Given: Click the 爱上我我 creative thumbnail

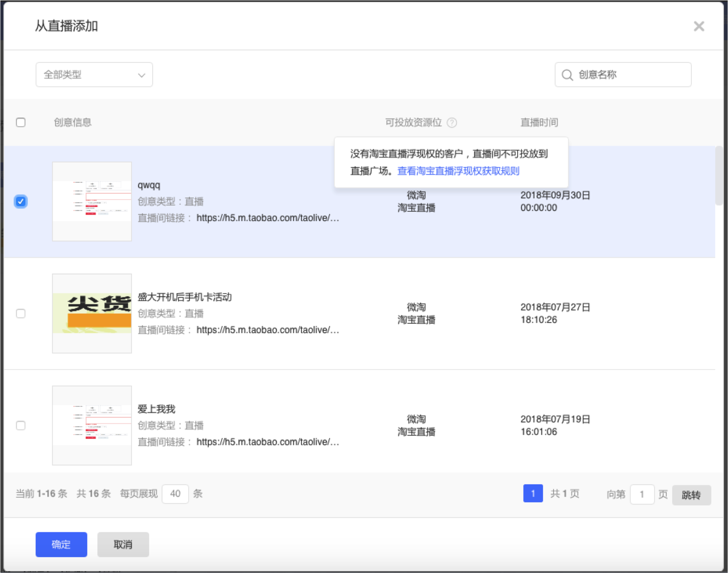Looking at the screenshot, I should point(92,426).
